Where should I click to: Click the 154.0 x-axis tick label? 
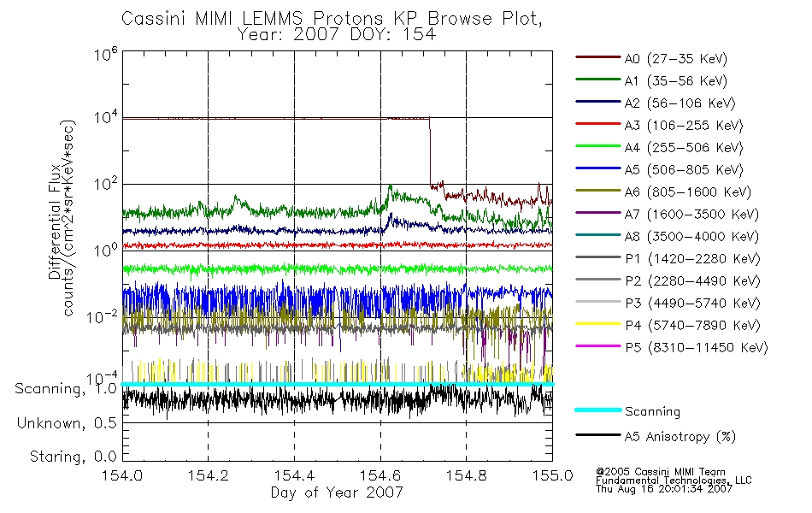tap(122, 475)
